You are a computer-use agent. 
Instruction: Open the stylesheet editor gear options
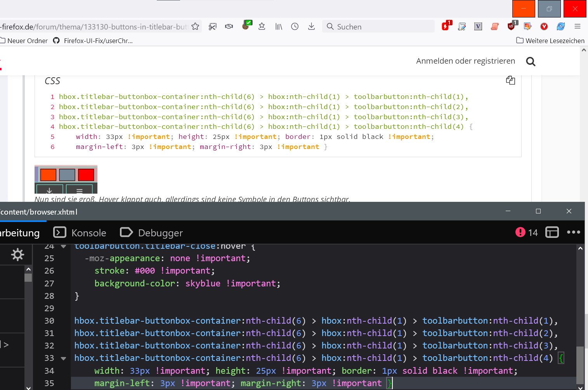point(17,255)
